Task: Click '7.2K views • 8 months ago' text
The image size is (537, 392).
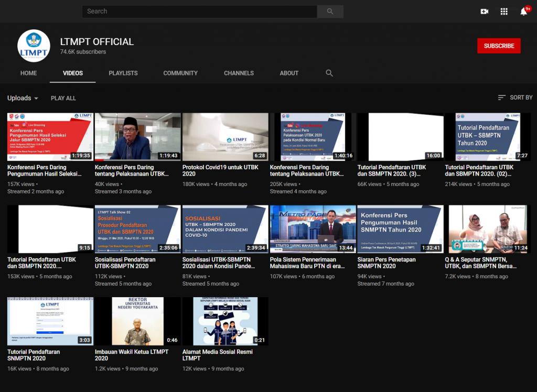Action: (x=476, y=276)
